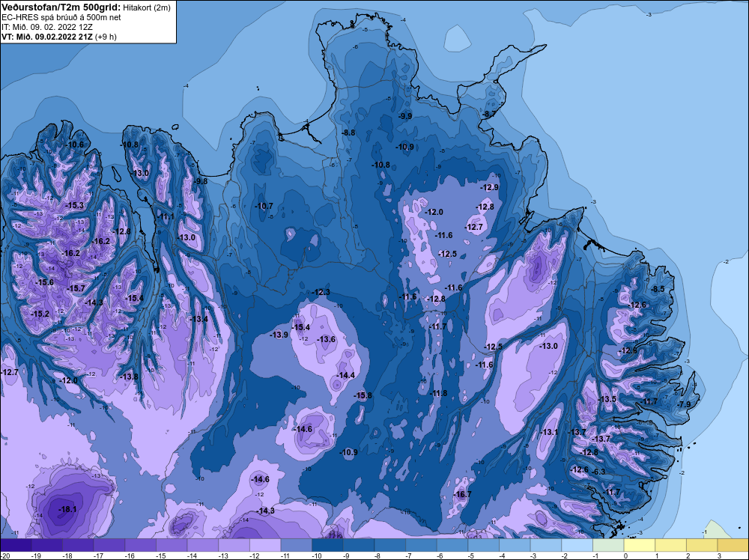Image resolution: width=749 pixels, height=560 pixels.
Task: Click legend swatch between -6 and -5
Action: point(452,546)
